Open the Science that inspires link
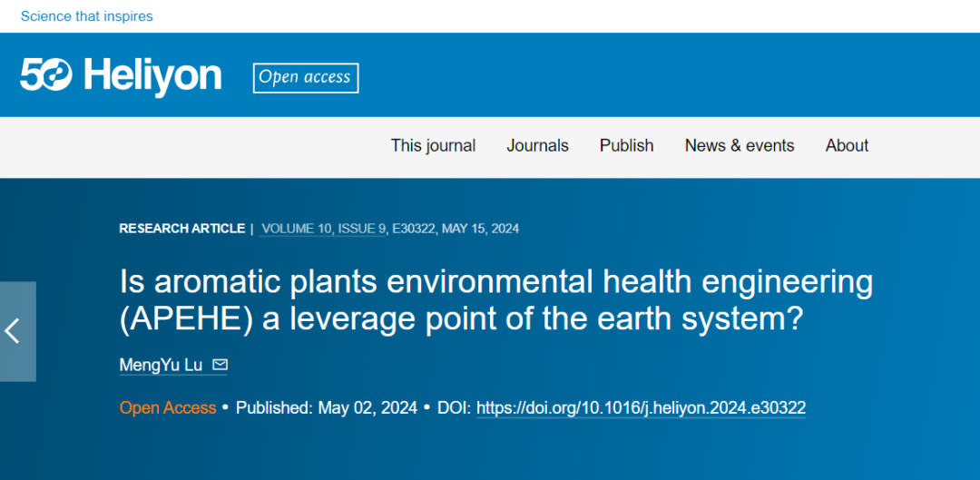The width and height of the screenshot is (980, 480). click(x=86, y=16)
